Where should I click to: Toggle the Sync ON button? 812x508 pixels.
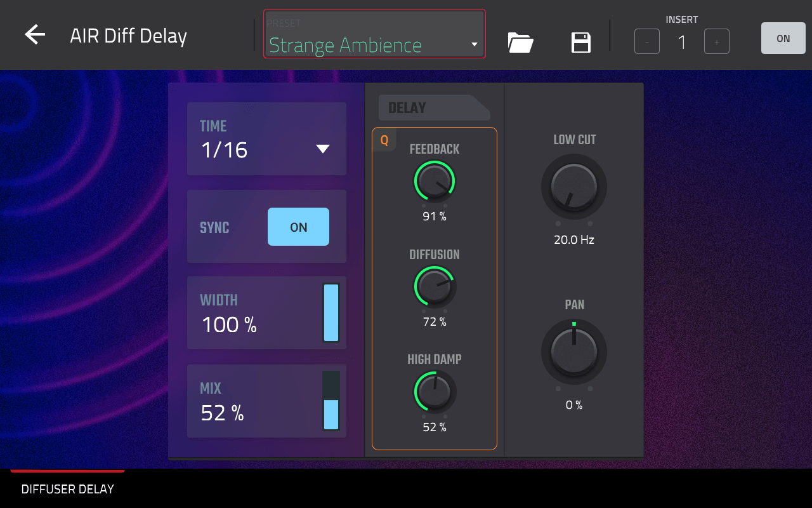click(298, 227)
